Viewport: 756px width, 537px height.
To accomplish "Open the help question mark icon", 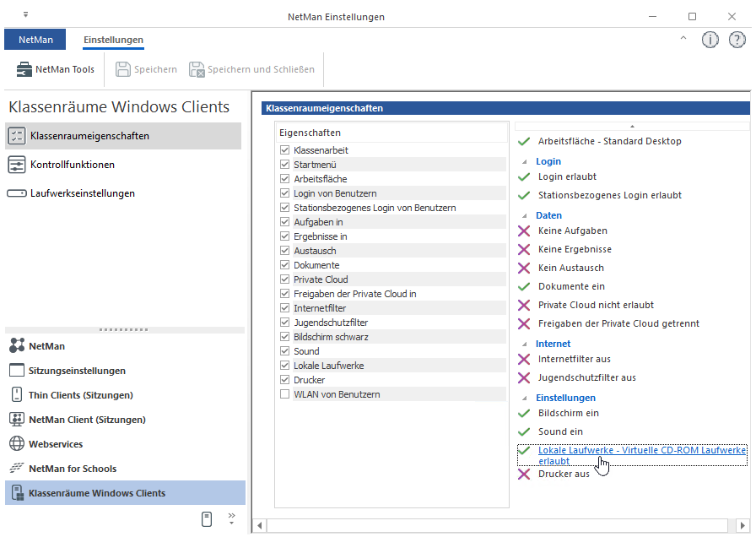I will tap(737, 40).
